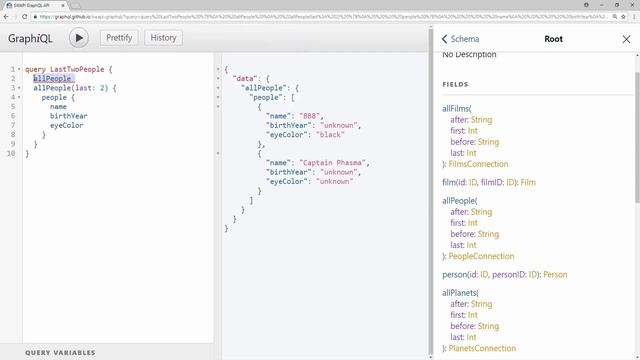Click the eyeColor field in the query
Image resolution: width=640 pixels, height=360 pixels.
tap(67, 126)
